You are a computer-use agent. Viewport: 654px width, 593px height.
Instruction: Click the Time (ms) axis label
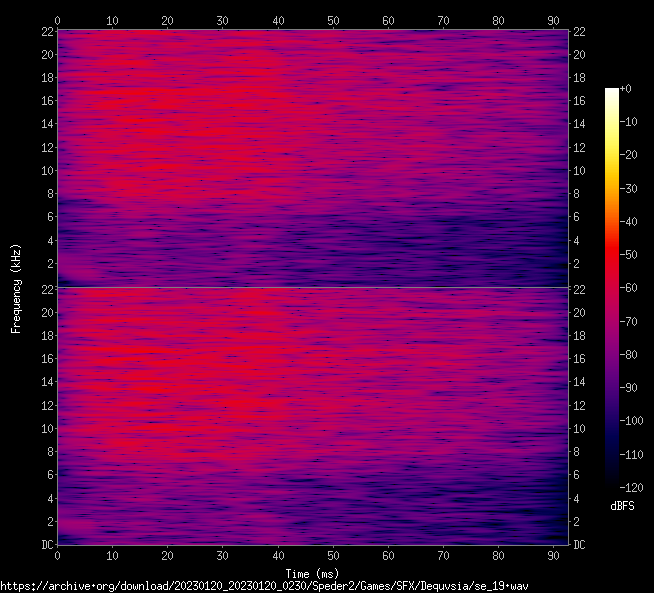point(312,573)
